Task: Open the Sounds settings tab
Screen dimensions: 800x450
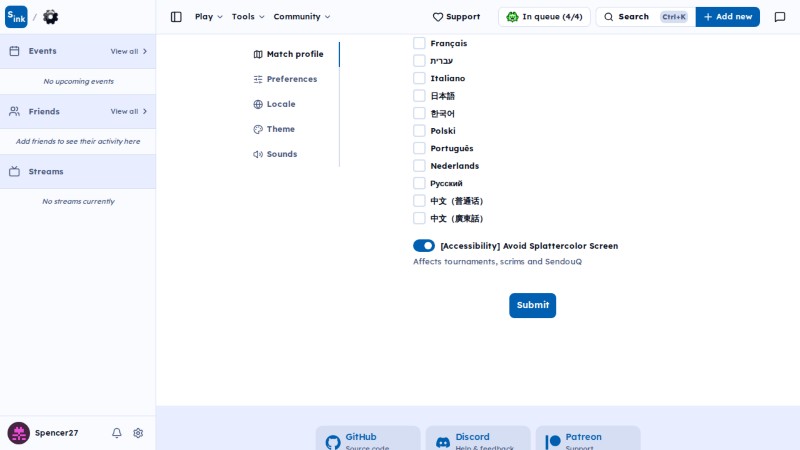Action: [x=276, y=154]
